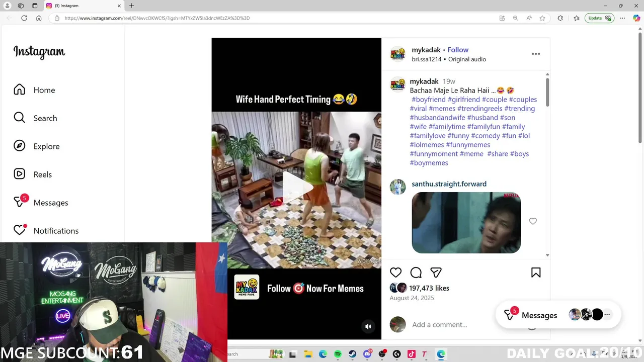Click the mykadak avatar in header
Viewport: 644px width, 362px height.
(x=398, y=54)
